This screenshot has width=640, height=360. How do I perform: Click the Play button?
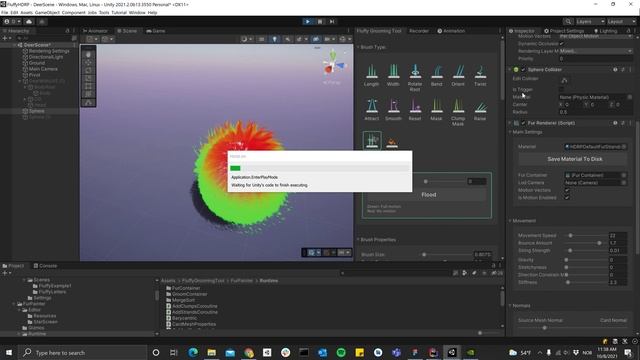(x=307, y=22)
